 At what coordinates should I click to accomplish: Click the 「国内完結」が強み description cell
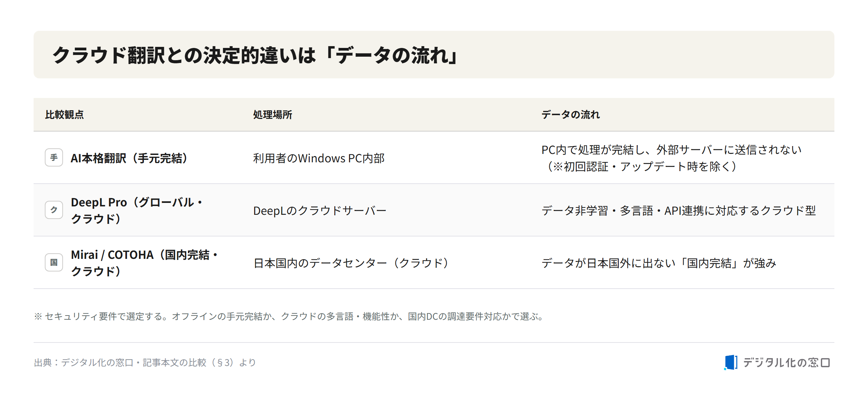(659, 263)
